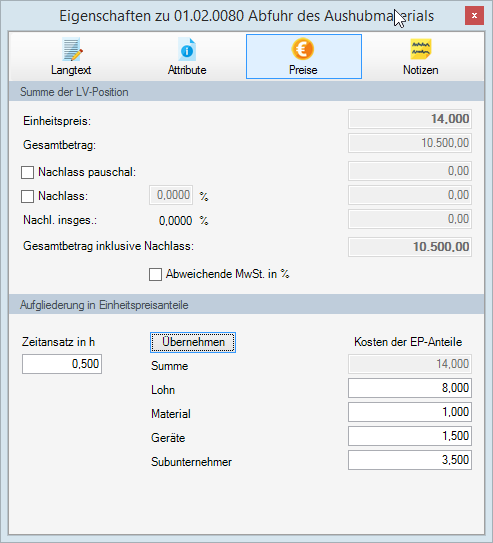Click the Gesamtbetrag value 10.500,00
This screenshot has height=543, width=493.
click(x=410, y=143)
